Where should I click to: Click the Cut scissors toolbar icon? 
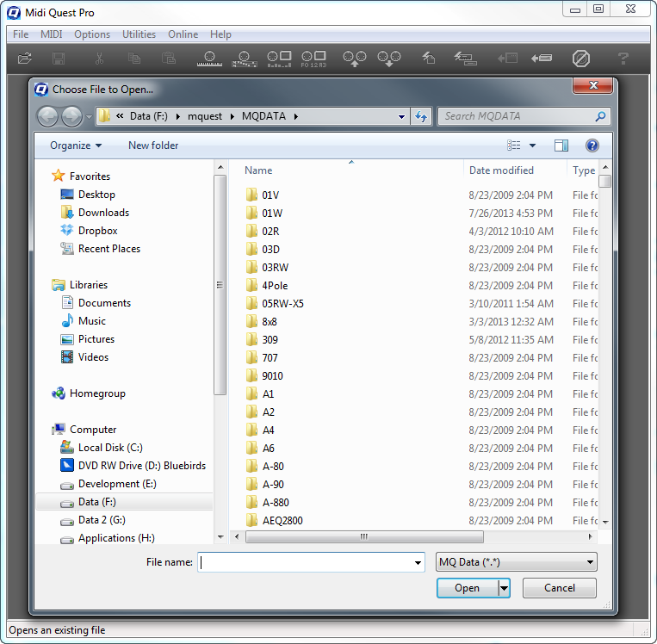[99, 59]
